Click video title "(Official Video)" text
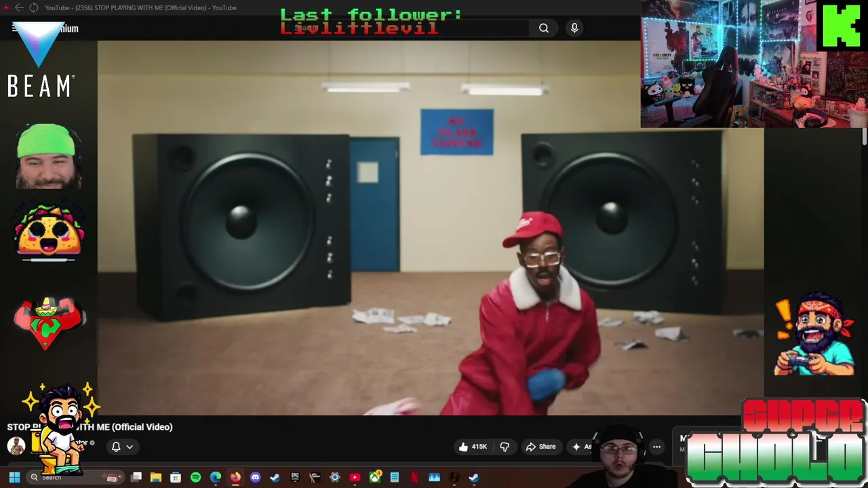Image resolution: width=868 pixels, height=488 pixels. click(142, 427)
